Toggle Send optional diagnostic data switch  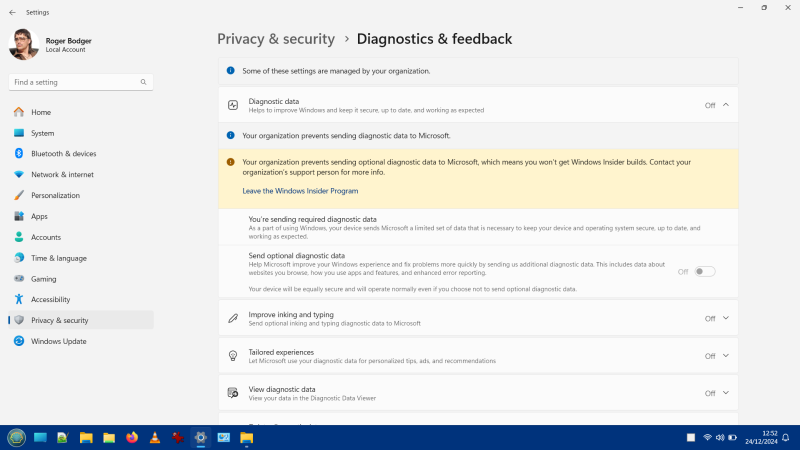tap(705, 271)
